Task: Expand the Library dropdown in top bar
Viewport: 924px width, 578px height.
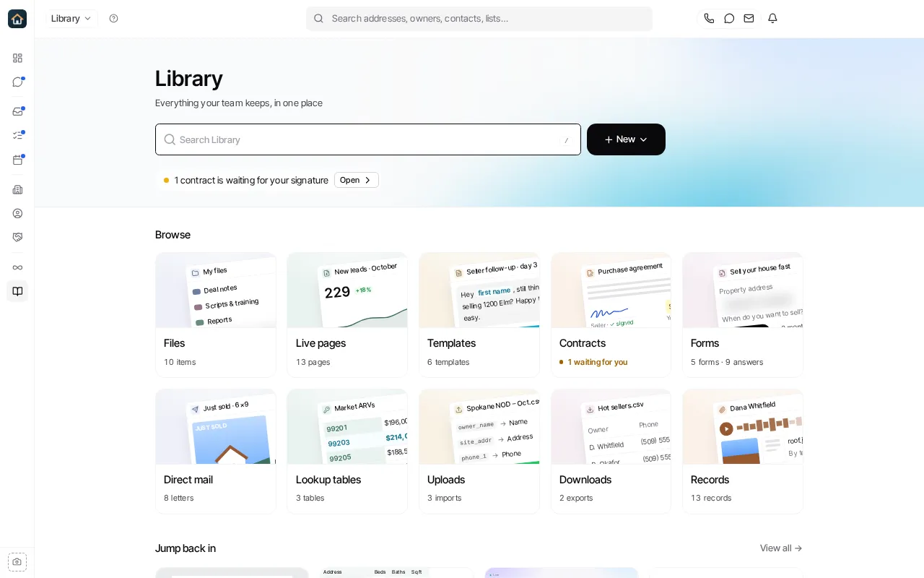Action: tap(71, 19)
